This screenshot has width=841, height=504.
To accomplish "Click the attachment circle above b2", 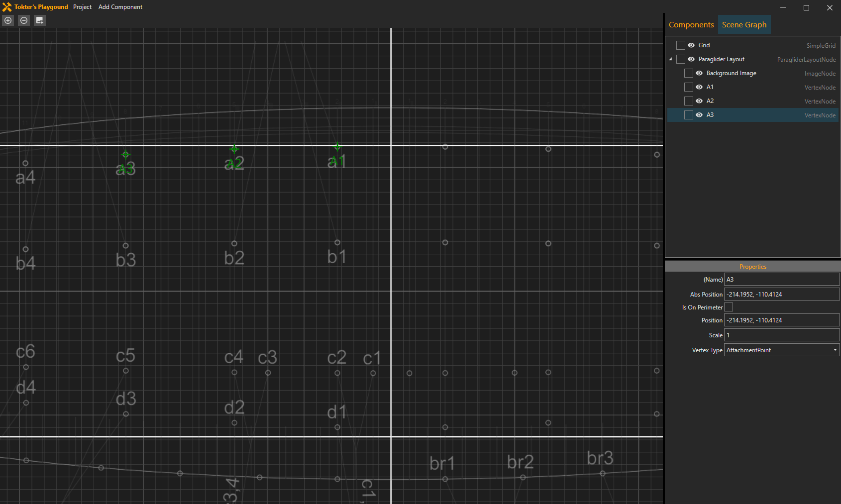I will 234,244.
